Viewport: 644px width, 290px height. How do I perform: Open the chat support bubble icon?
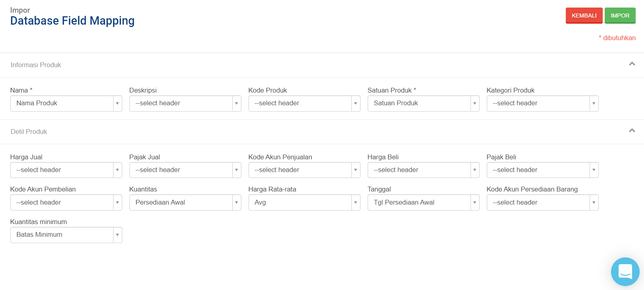[625, 272]
